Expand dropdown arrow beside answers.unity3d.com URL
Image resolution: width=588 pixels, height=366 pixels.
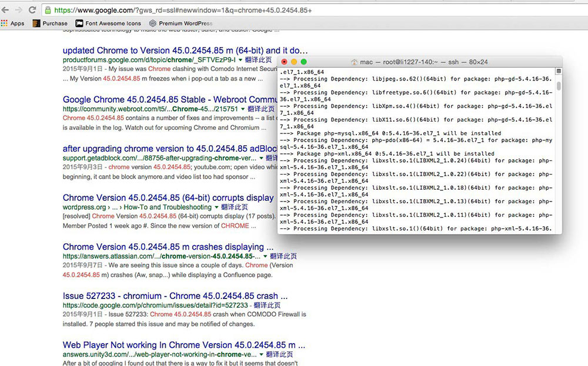point(261,354)
